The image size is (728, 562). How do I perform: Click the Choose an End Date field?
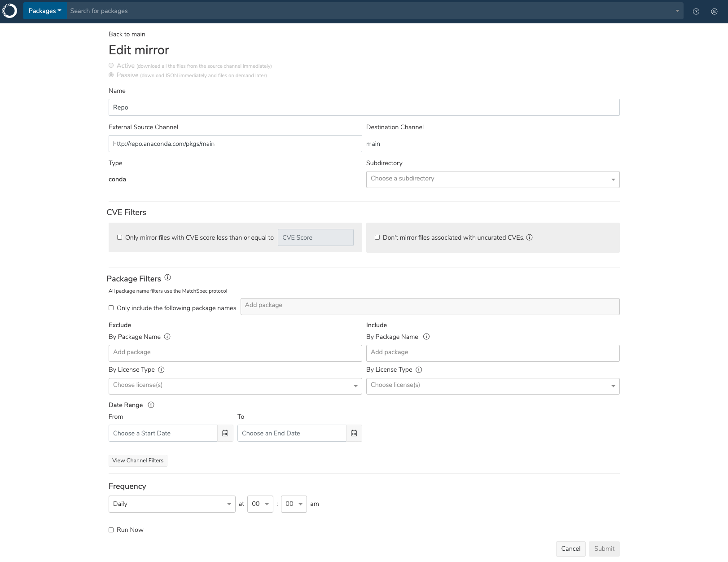pyautogui.click(x=292, y=433)
